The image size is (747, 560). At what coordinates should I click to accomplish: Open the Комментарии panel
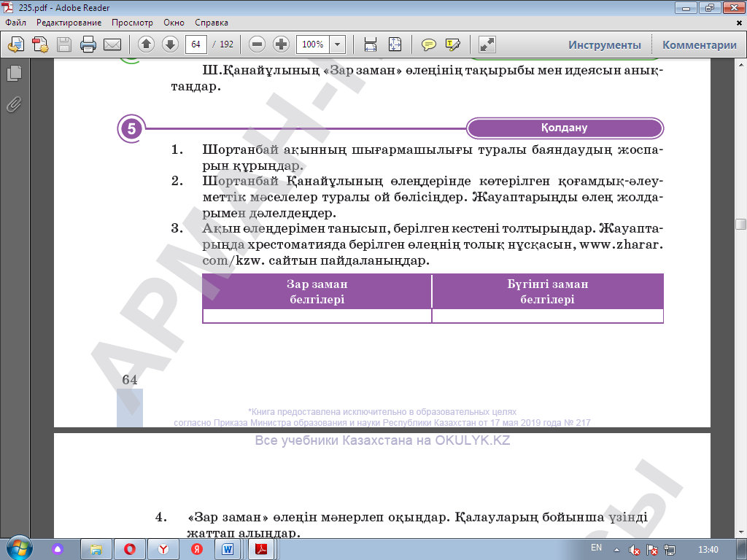(x=700, y=44)
